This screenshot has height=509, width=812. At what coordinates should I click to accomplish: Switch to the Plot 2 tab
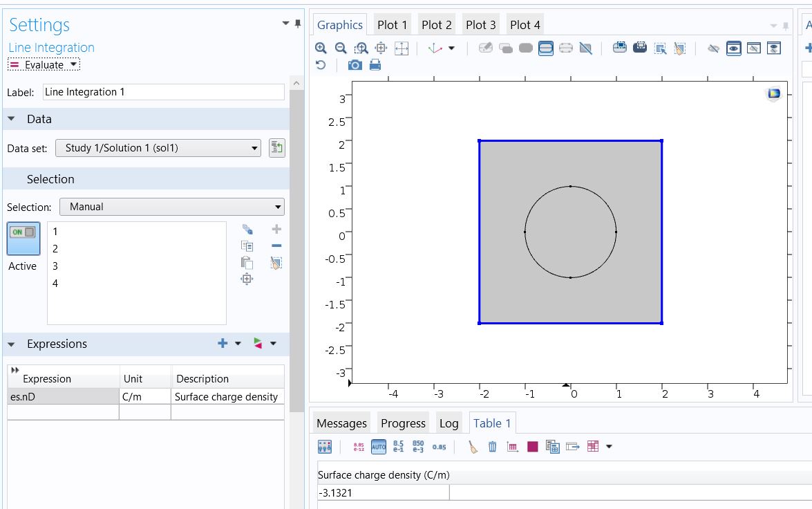(x=436, y=25)
